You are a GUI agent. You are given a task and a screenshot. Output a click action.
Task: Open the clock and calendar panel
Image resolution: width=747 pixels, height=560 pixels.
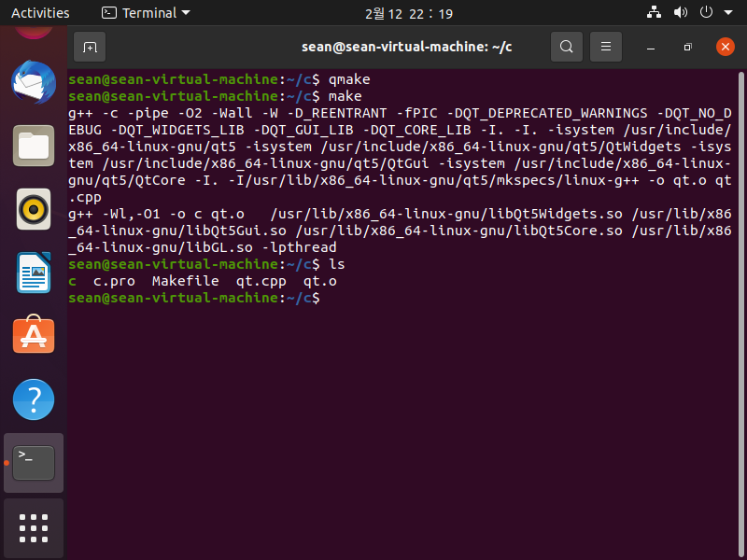coord(409,13)
